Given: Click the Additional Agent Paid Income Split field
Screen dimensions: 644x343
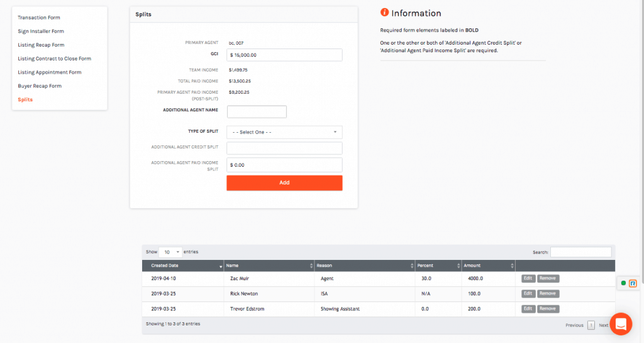Looking at the screenshot, I should coord(284,165).
